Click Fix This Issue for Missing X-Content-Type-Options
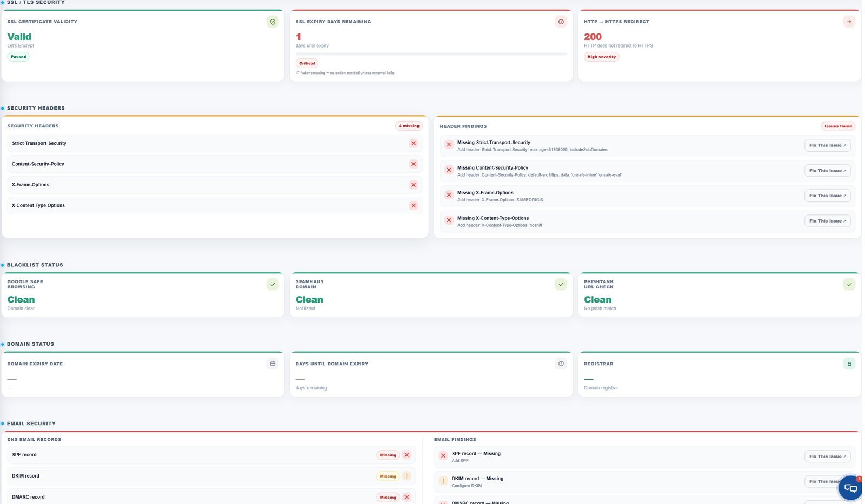 827,221
